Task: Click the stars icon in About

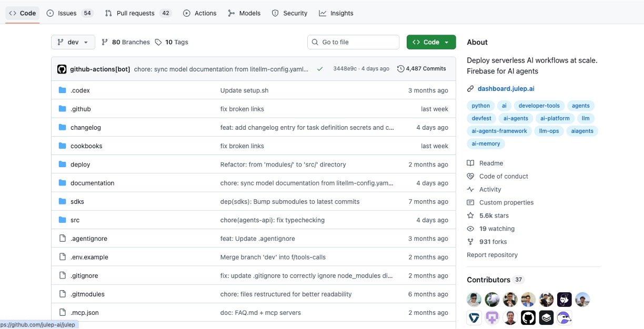Action: pyautogui.click(x=470, y=215)
